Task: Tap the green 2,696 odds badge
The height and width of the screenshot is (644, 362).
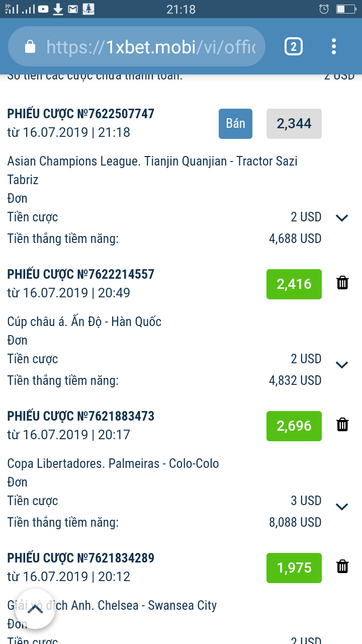Action: tap(294, 426)
